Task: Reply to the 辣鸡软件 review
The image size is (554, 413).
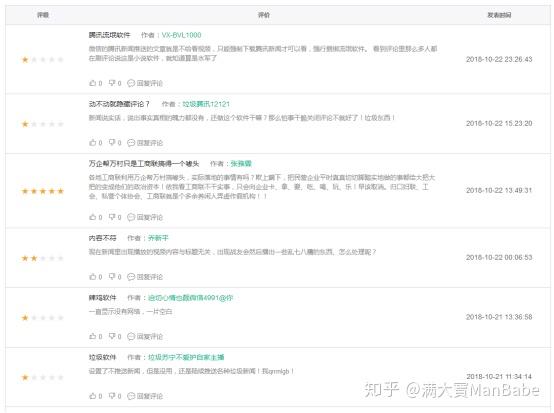Action: (145, 336)
